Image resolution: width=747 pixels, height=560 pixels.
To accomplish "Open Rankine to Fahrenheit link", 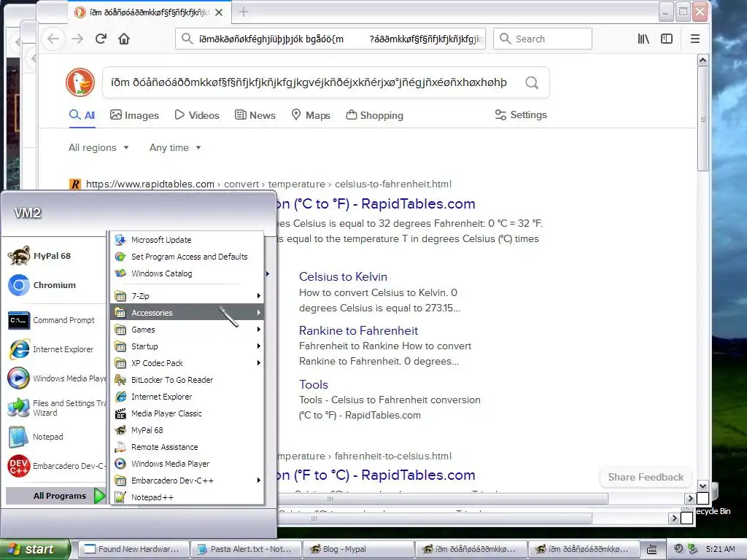I will pos(358,330).
